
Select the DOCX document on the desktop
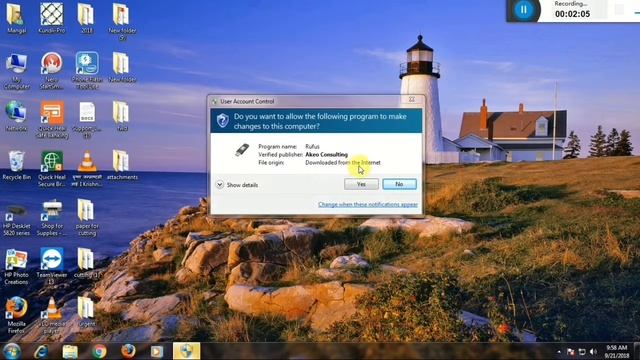pos(87,120)
